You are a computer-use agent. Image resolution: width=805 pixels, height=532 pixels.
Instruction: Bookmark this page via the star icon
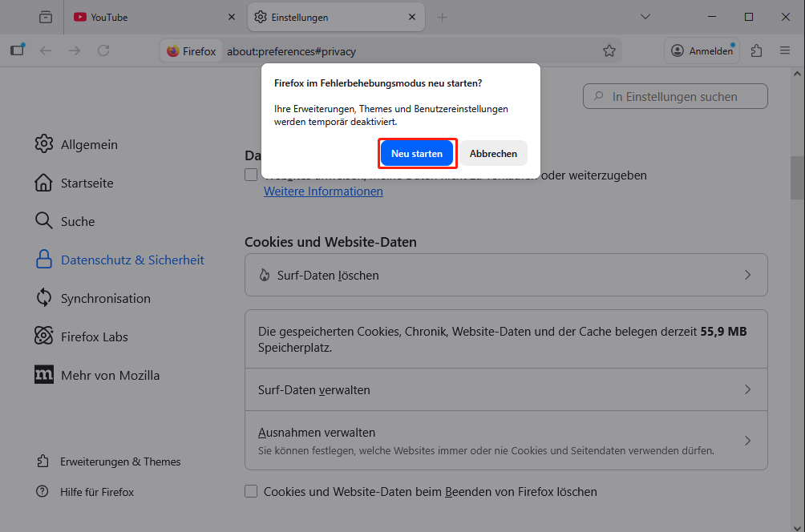tap(609, 50)
